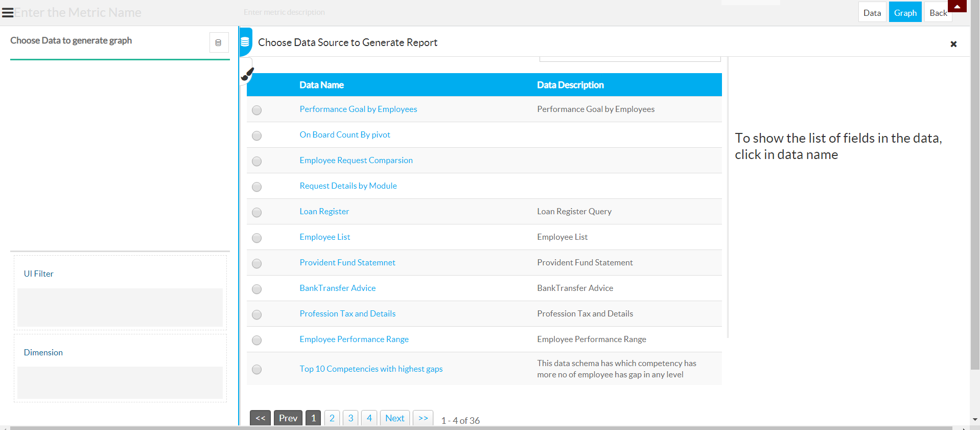Screen dimensions: 980x430
Task: Click the Data Description column header
Action: [x=570, y=85]
